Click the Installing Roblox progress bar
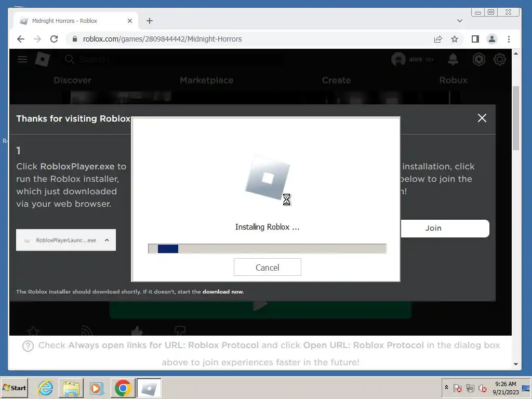The height and width of the screenshot is (399, 532). click(x=268, y=249)
